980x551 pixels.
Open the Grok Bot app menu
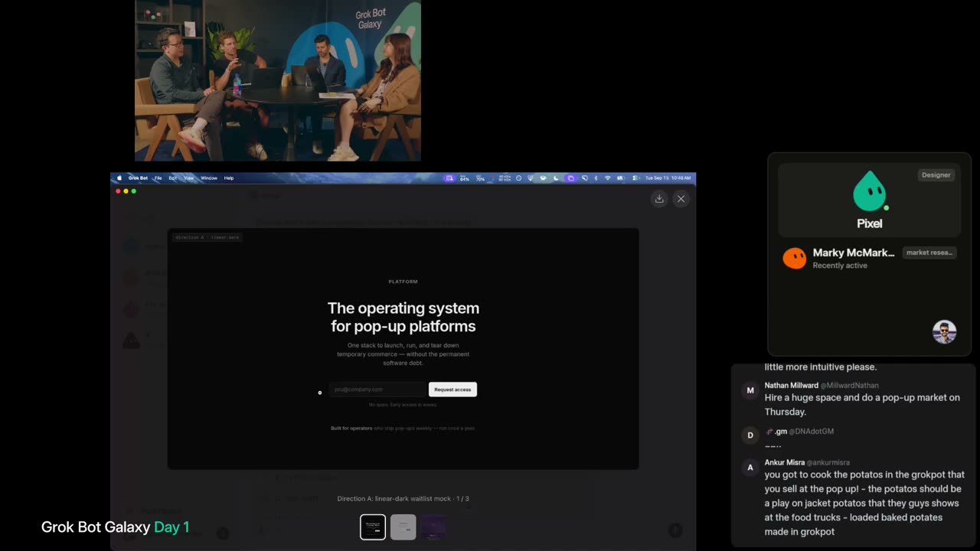tap(138, 178)
